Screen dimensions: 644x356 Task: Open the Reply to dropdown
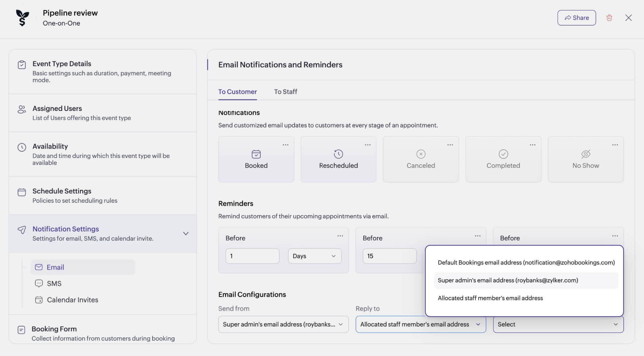[420, 324]
